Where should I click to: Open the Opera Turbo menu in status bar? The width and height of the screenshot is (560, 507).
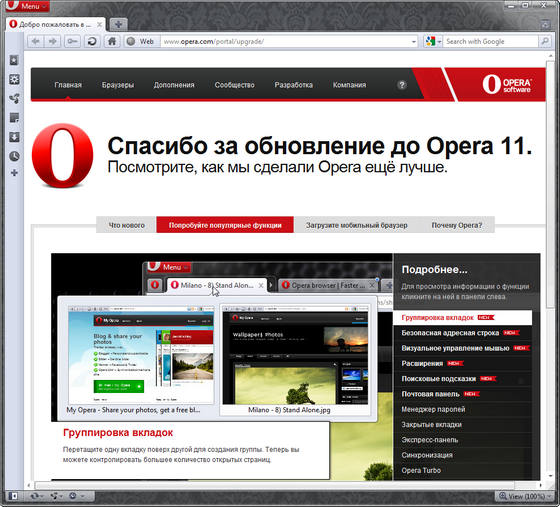[x=76, y=496]
